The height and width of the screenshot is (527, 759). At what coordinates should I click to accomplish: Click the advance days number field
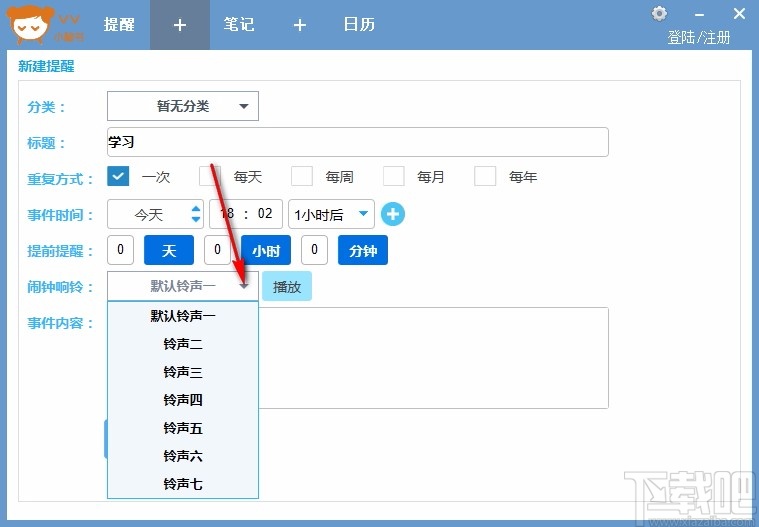pyautogui.click(x=121, y=250)
